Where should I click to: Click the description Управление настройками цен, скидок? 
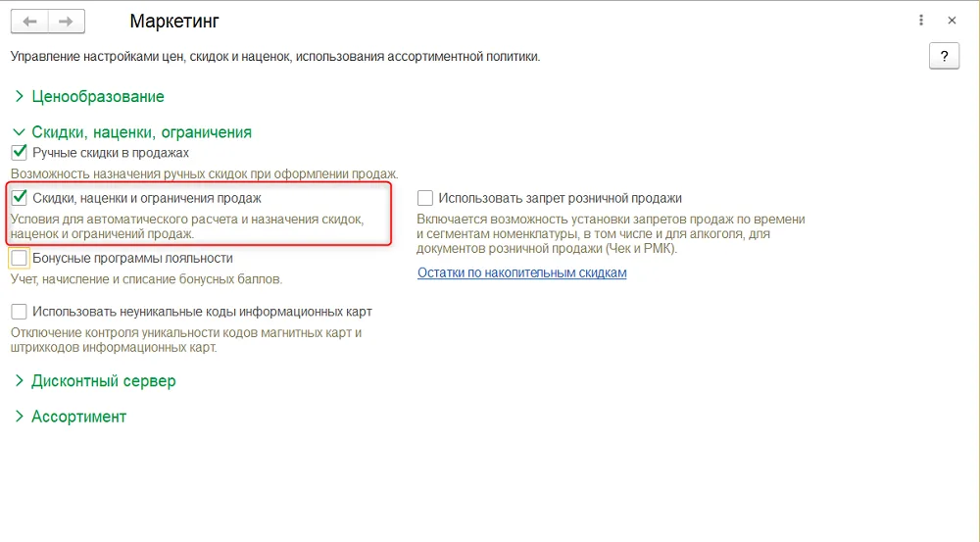click(x=275, y=56)
